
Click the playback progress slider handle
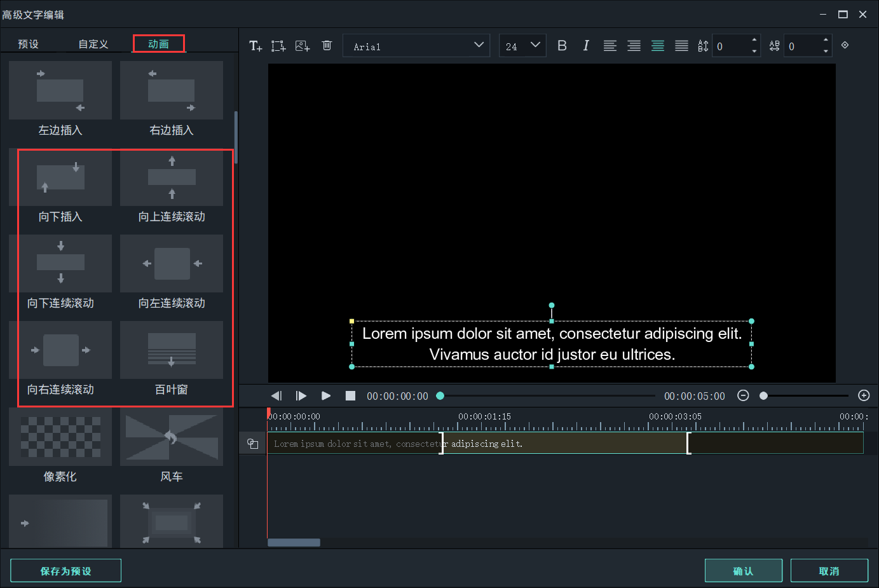(x=440, y=395)
